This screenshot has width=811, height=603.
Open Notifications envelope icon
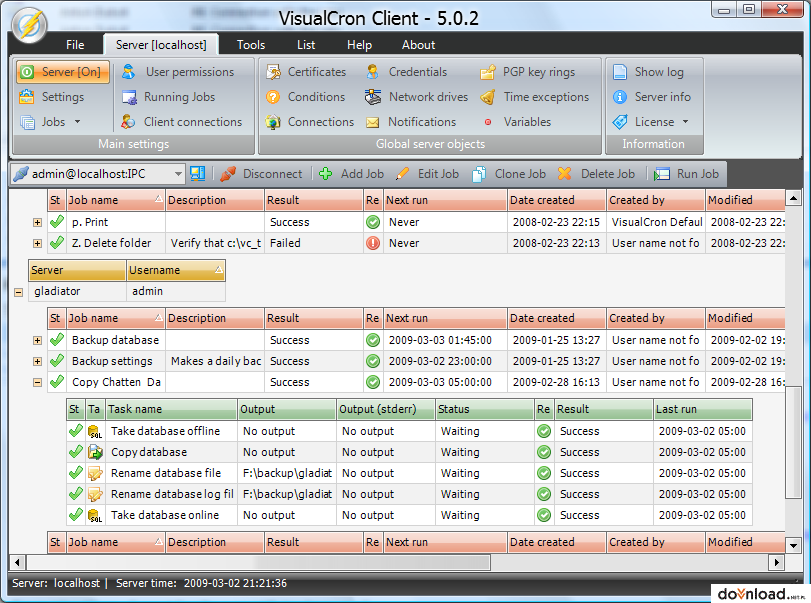(x=372, y=123)
